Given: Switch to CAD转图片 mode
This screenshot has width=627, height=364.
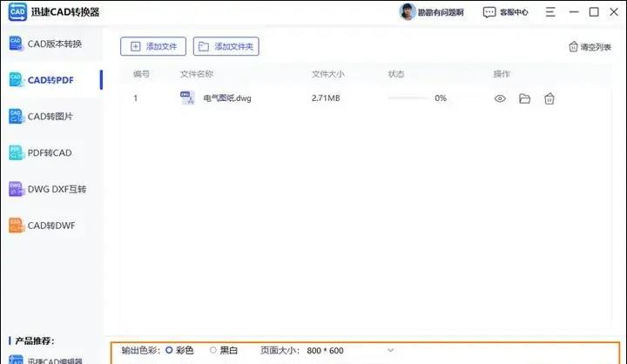Looking at the screenshot, I should pos(51,117).
